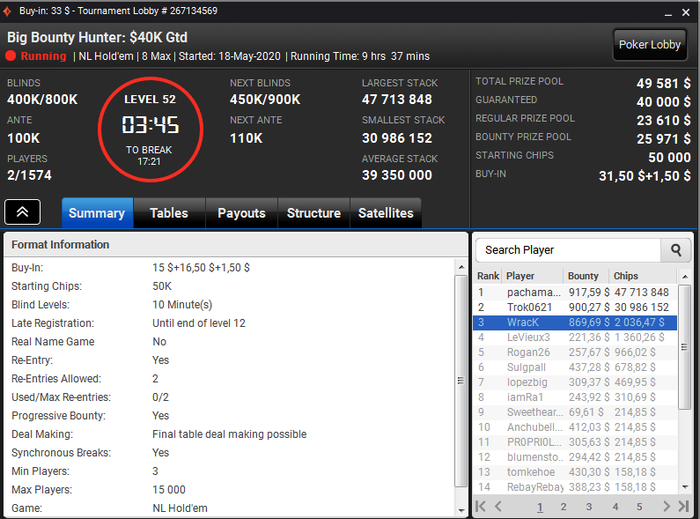Image resolution: width=700 pixels, height=519 pixels.
Task: Open the Poker Lobby button
Action: [x=650, y=45]
